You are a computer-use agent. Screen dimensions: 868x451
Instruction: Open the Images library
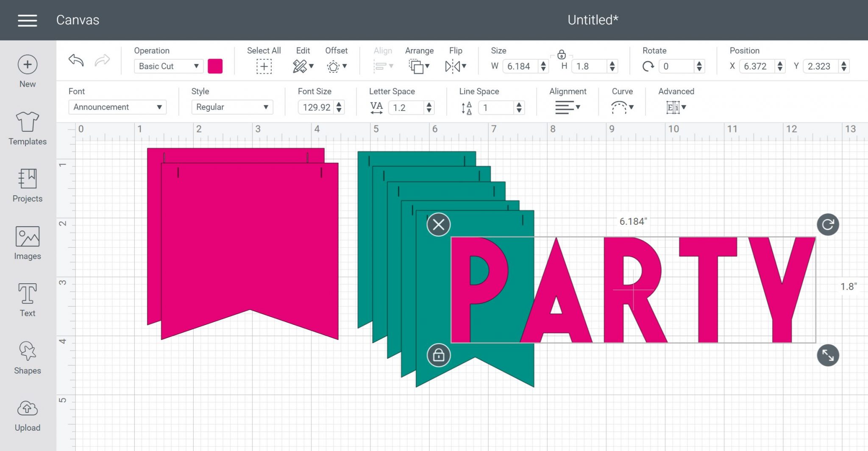28,243
